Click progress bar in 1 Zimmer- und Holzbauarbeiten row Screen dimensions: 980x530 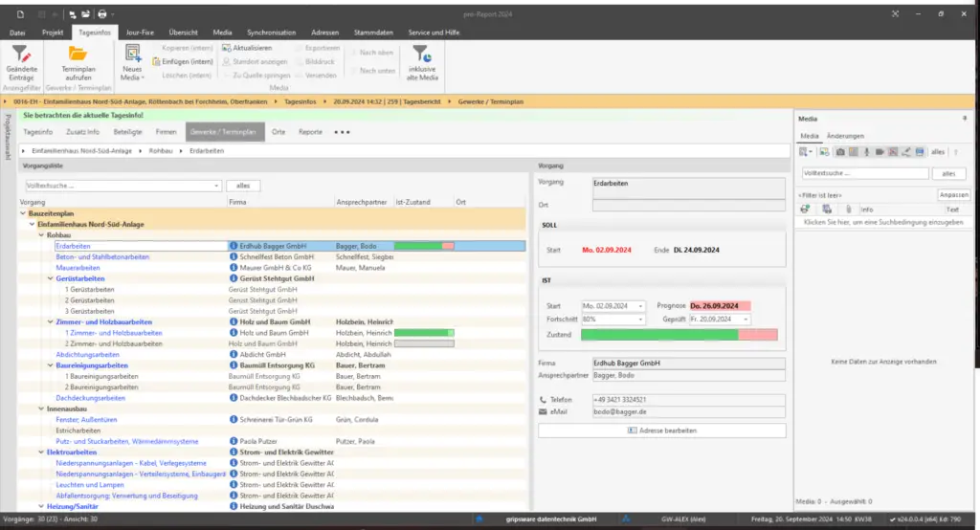point(424,333)
